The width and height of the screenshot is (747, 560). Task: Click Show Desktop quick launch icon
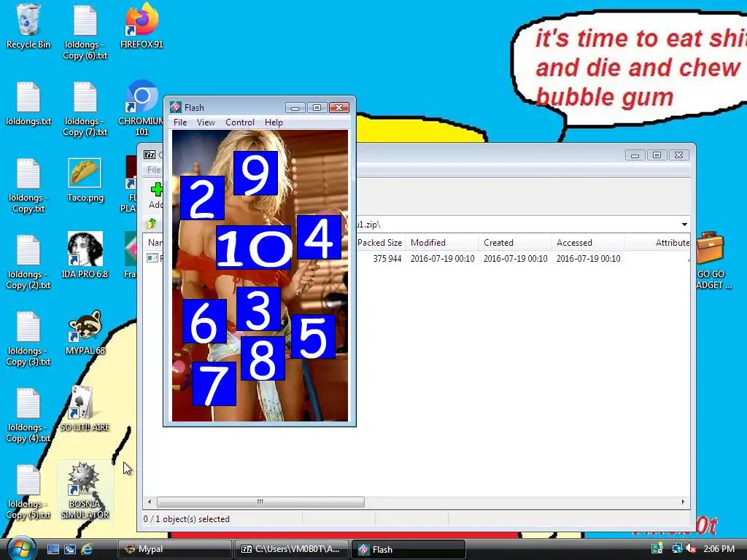click(53, 549)
